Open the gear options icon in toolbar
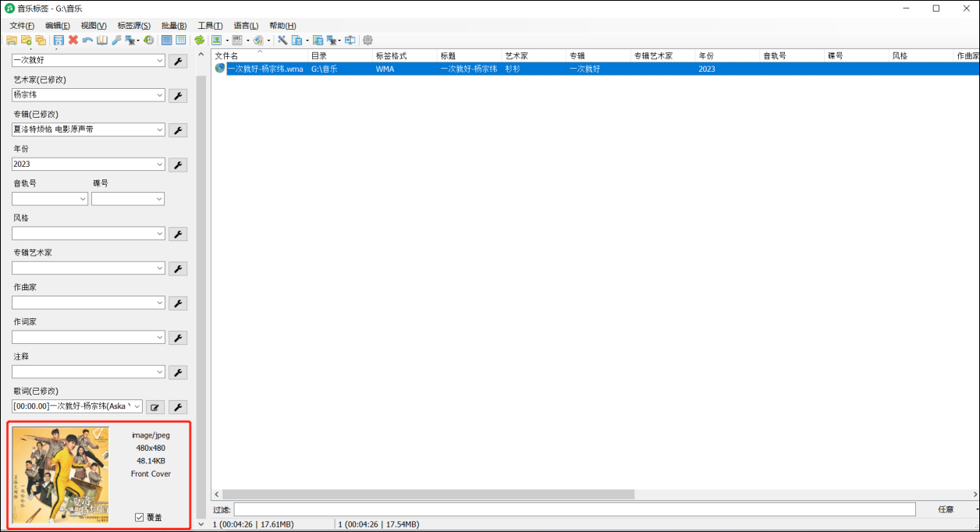 click(367, 40)
